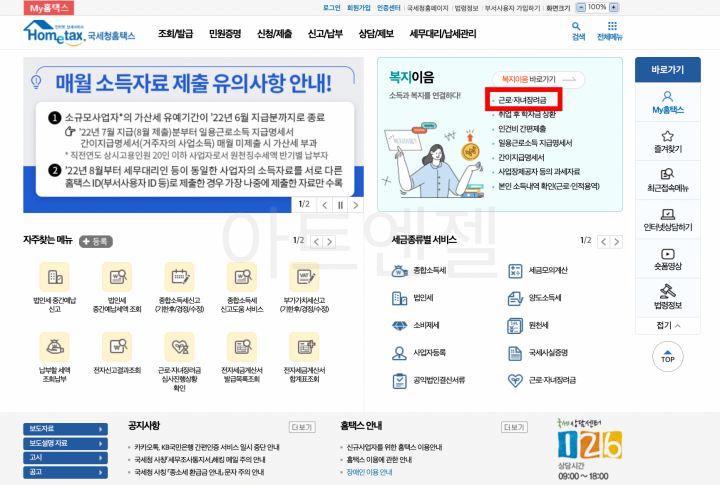Open the 인증센터 link

click(x=388, y=8)
